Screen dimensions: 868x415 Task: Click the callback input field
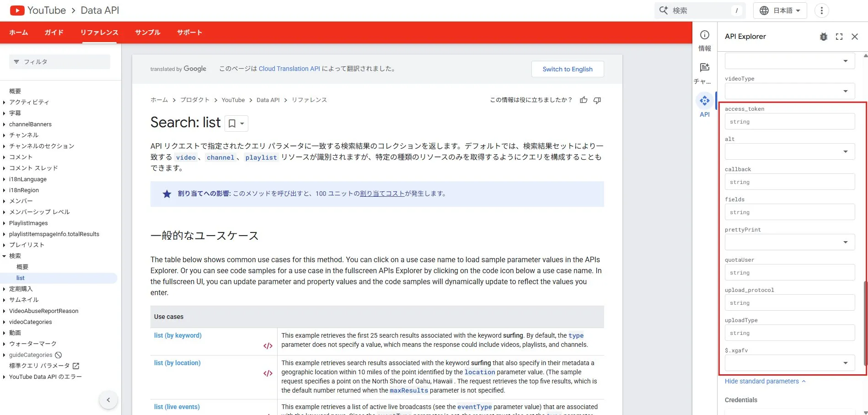click(x=790, y=182)
